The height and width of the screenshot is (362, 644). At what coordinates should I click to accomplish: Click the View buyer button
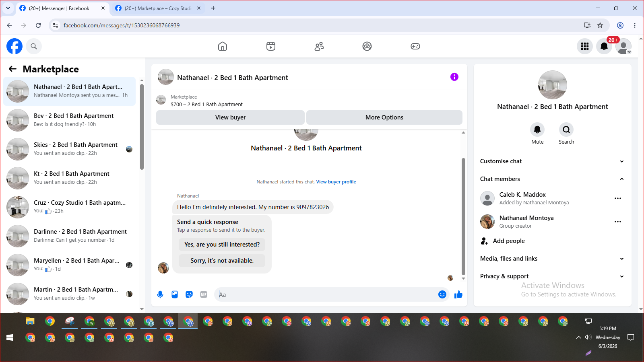click(x=230, y=117)
